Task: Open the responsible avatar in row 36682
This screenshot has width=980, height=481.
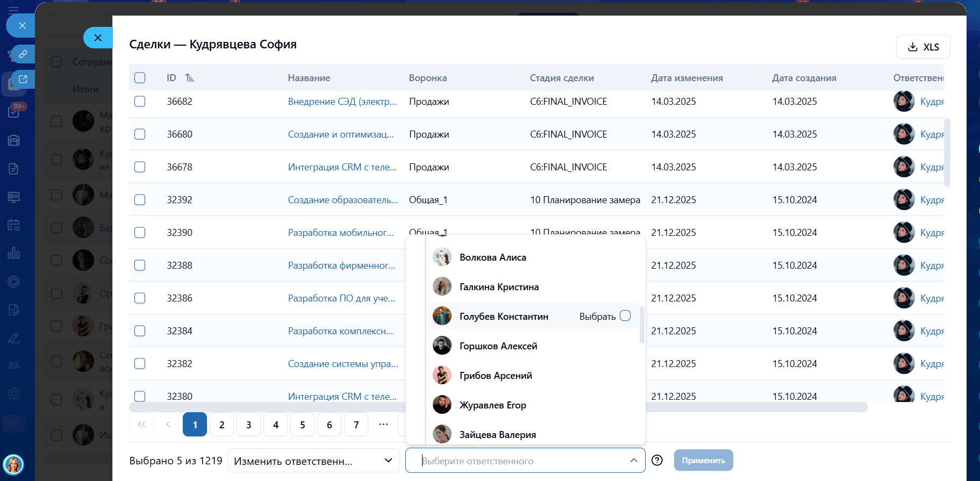Action: pyautogui.click(x=904, y=102)
